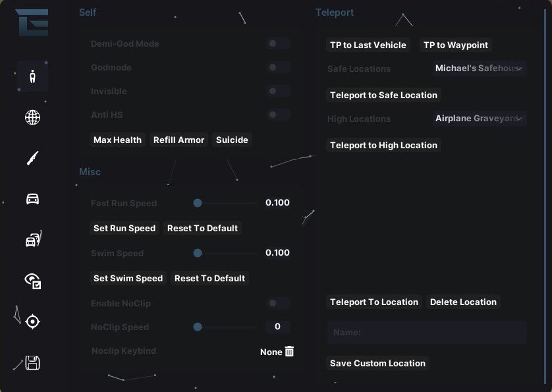Image resolution: width=552 pixels, height=392 pixels.
Task: Open the Self player sidebar icon
Action: click(32, 76)
